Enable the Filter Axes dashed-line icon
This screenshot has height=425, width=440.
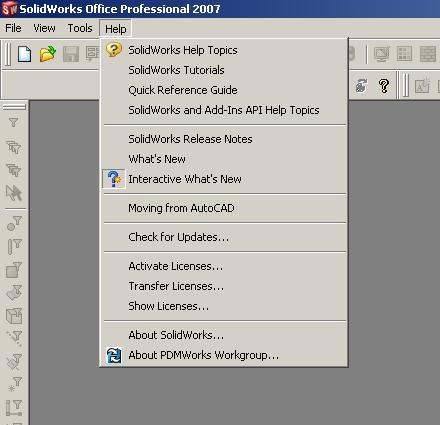tap(14, 338)
